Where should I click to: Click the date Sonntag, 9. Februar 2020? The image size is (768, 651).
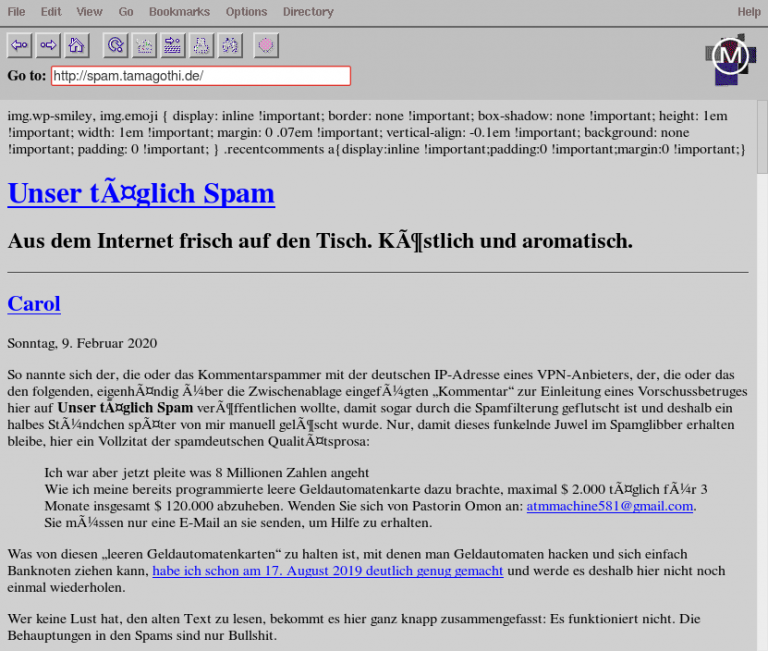point(82,343)
